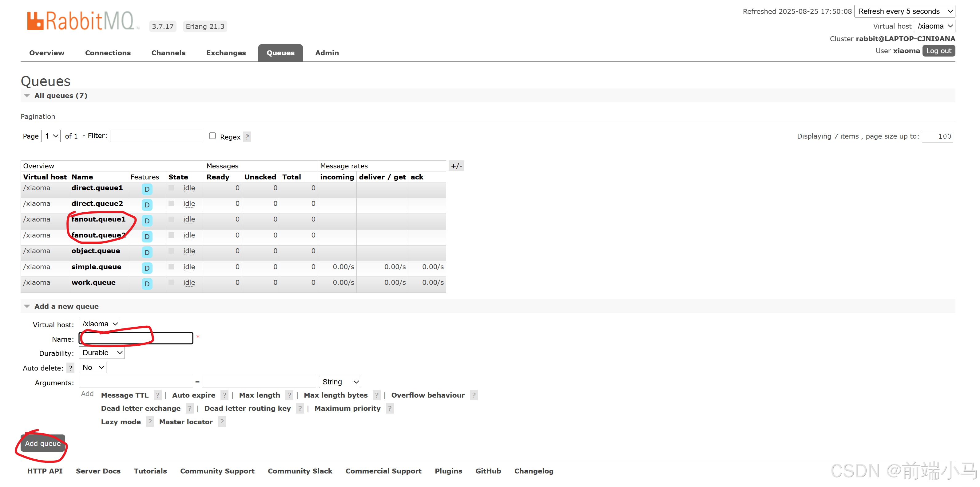Open Durability dropdown in new queue form

click(x=101, y=353)
